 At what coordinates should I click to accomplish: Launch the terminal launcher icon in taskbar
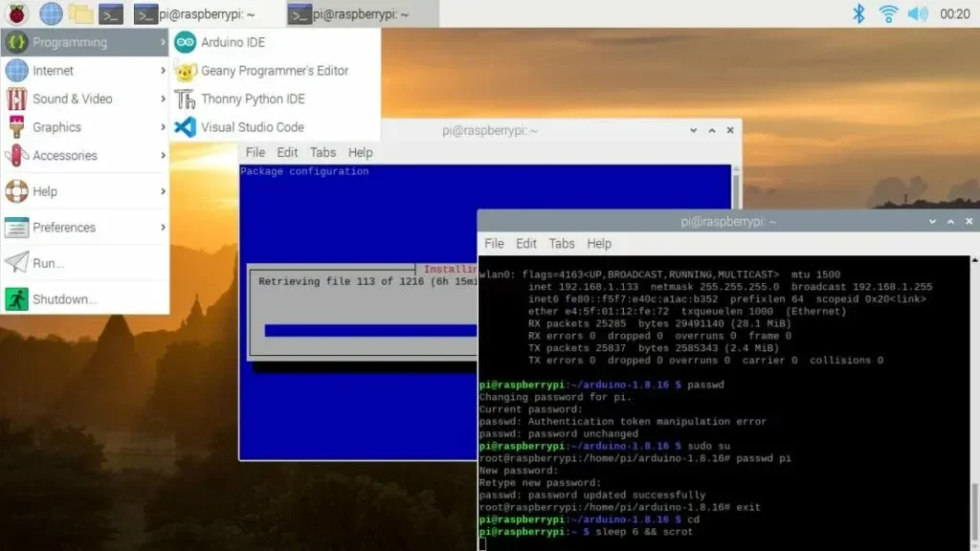(x=111, y=13)
